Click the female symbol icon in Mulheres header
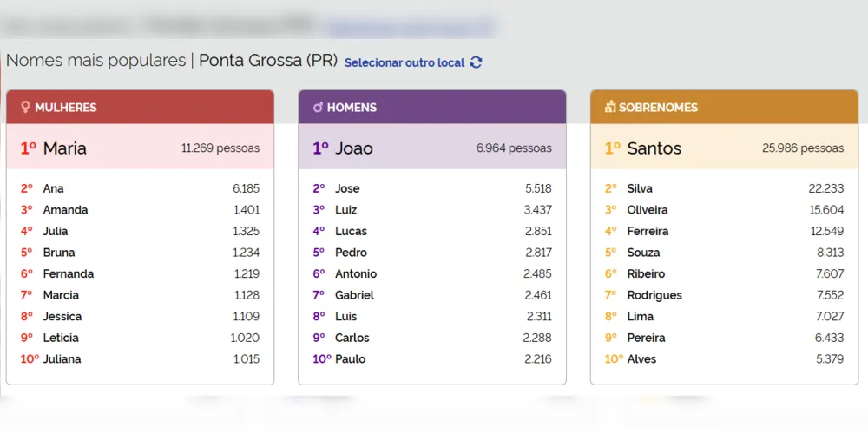 coord(25,107)
